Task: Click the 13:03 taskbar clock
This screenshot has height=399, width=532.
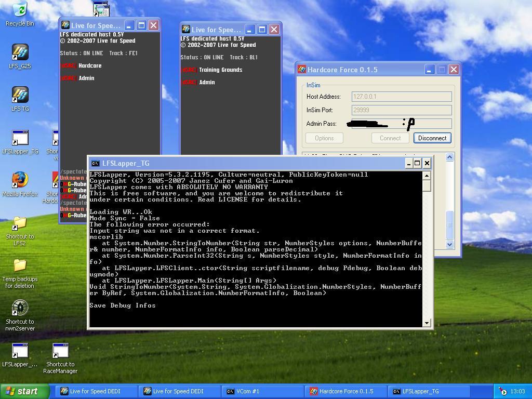Action: pyautogui.click(x=517, y=391)
